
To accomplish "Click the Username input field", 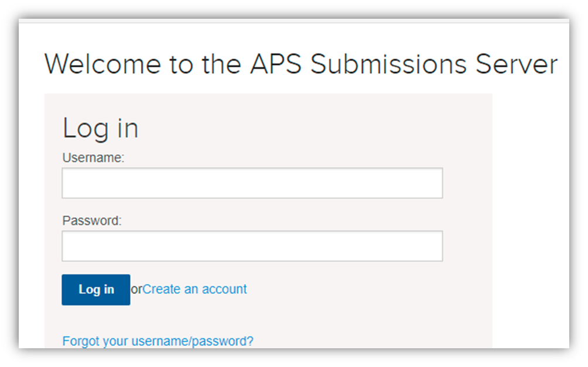I will [252, 183].
